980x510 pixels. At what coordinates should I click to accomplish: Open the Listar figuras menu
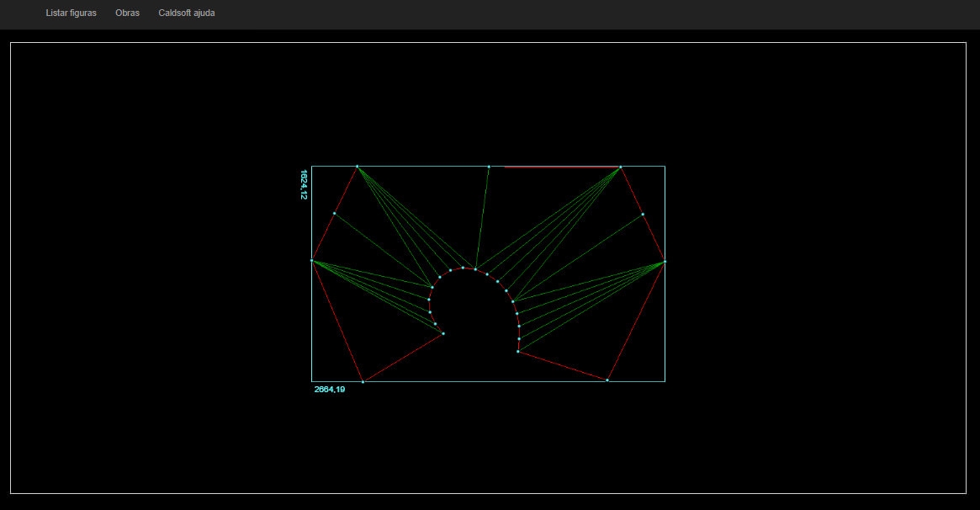[71, 13]
